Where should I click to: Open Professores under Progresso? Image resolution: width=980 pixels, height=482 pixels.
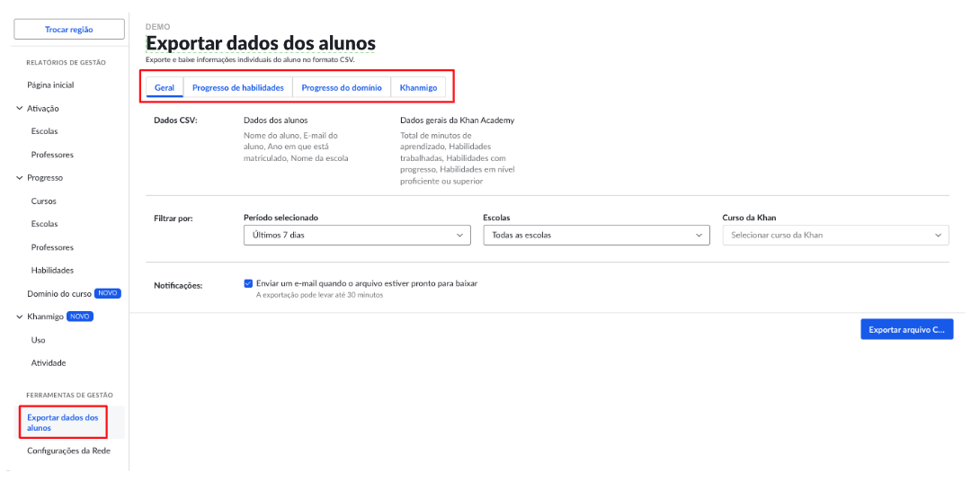52,247
